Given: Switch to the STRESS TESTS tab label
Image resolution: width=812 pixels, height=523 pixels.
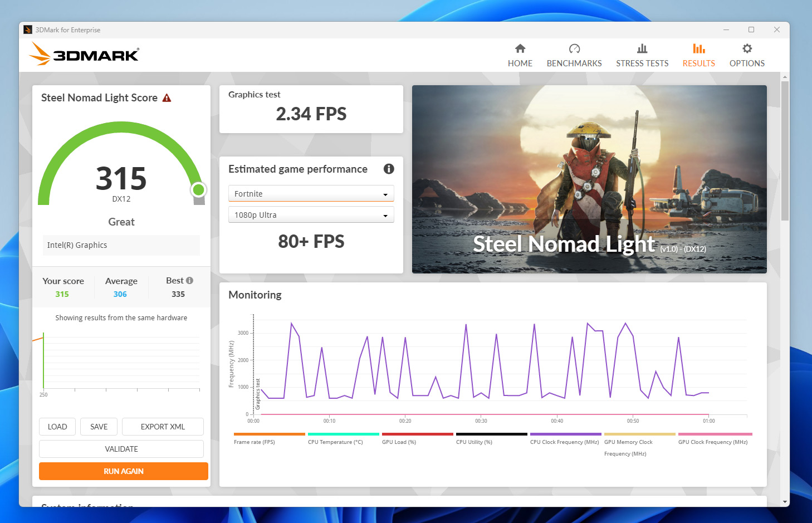Looking at the screenshot, I should pos(642,63).
